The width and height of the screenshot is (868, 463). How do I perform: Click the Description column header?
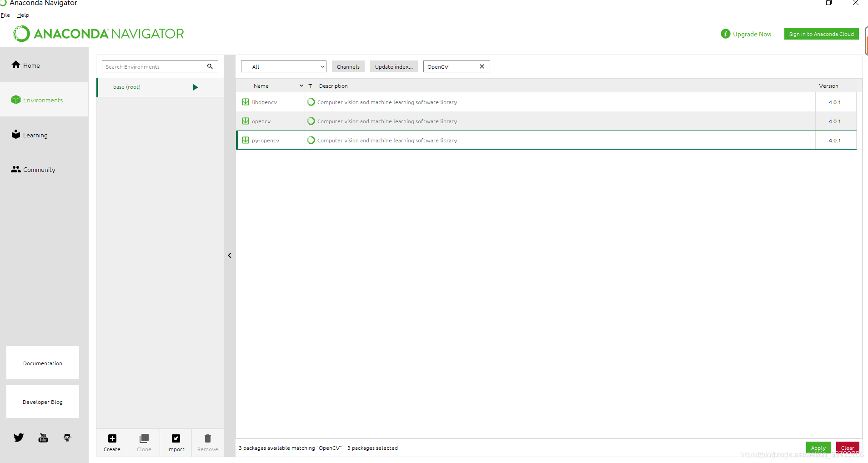(333, 86)
